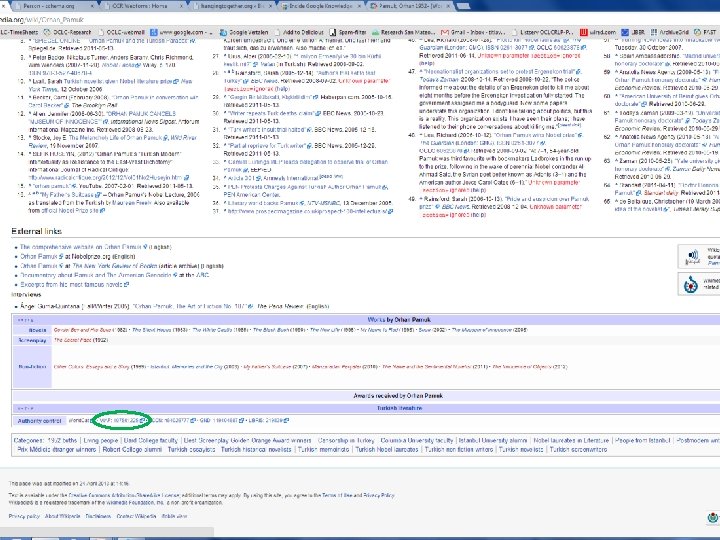Close the 'Person - schema.org' tab
Screen dimensions: 720x540
[x=92, y=6]
